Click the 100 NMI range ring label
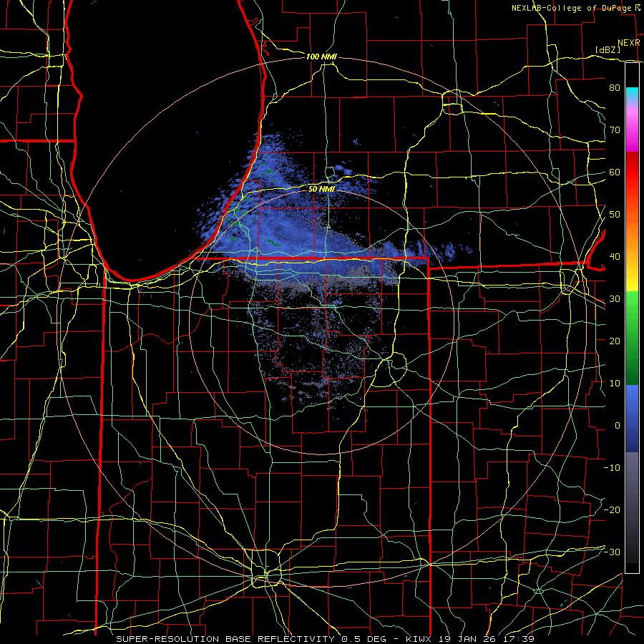Image resolution: width=644 pixels, height=644 pixels. click(x=321, y=57)
